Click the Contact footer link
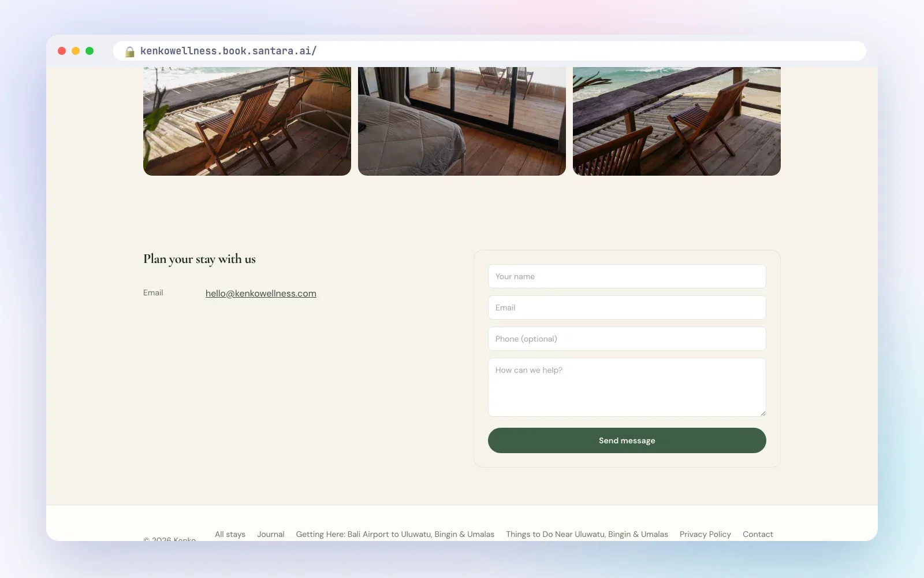Image resolution: width=924 pixels, height=578 pixels. tap(758, 534)
